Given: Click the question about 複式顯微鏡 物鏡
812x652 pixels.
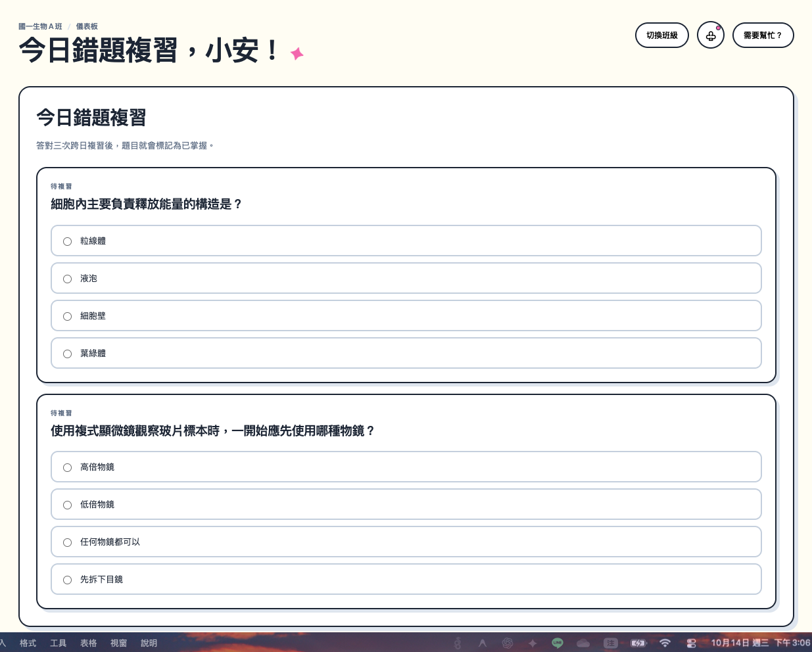Looking at the screenshot, I should (x=213, y=431).
